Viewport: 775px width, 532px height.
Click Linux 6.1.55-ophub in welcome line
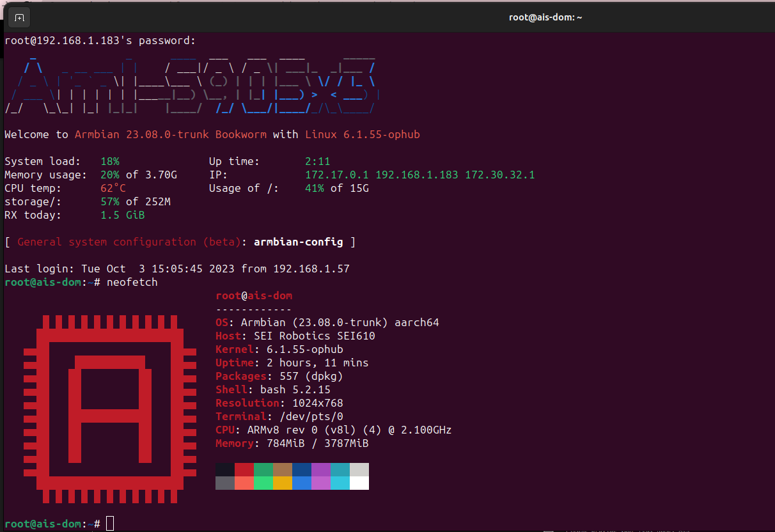pos(363,134)
